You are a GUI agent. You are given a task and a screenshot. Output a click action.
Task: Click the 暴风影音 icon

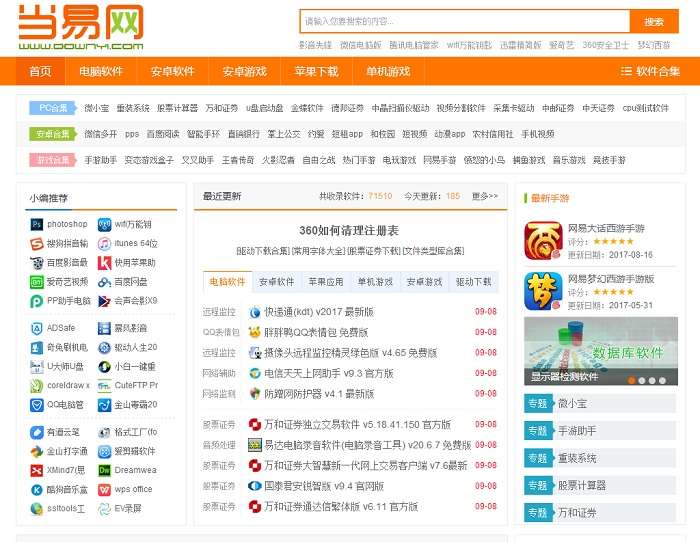104,328
